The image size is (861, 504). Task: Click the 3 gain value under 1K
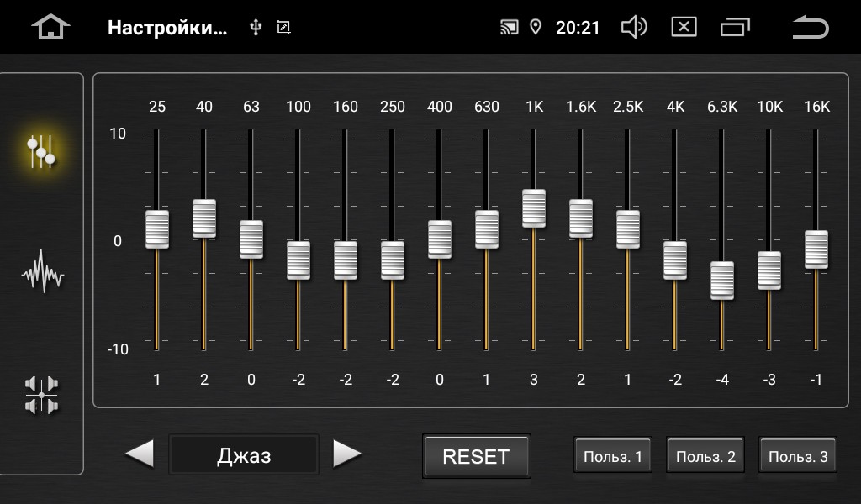(x=534, y=380)
